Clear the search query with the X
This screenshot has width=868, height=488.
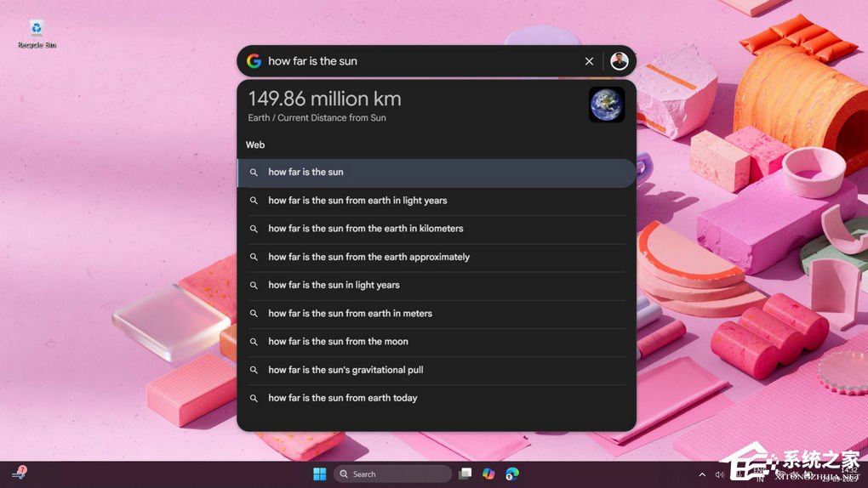click(589, 61)
